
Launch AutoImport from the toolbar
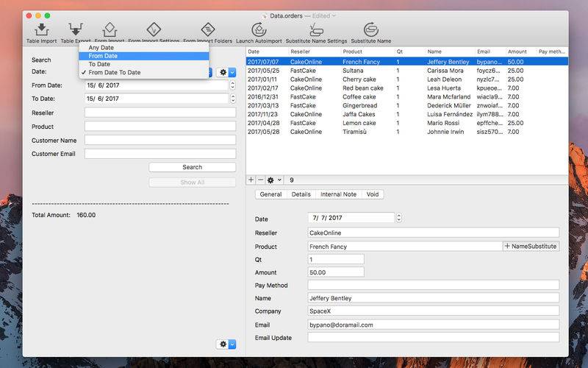tap(259, 30)
